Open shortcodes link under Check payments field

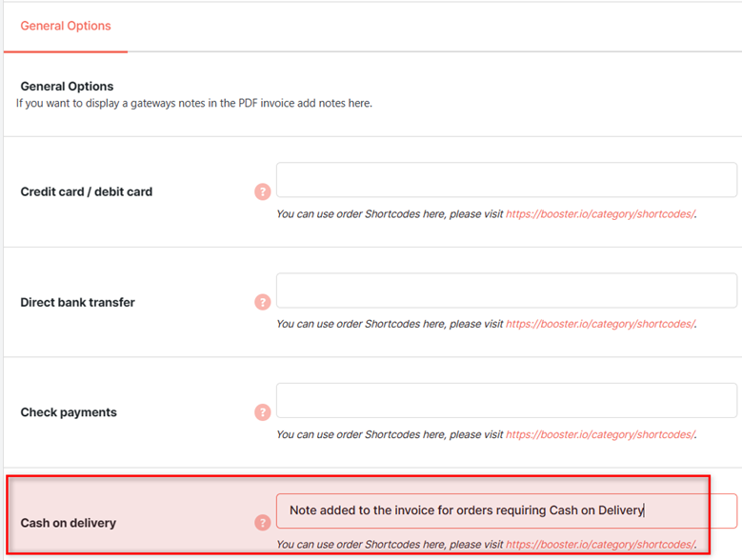pyautogui.click(x=600, y=434)
